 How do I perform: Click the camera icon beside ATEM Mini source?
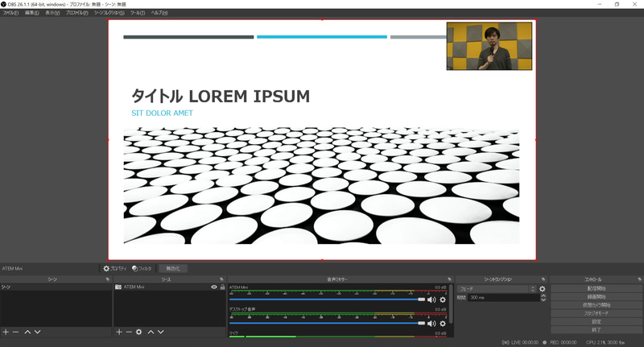[x=118, y=287]
